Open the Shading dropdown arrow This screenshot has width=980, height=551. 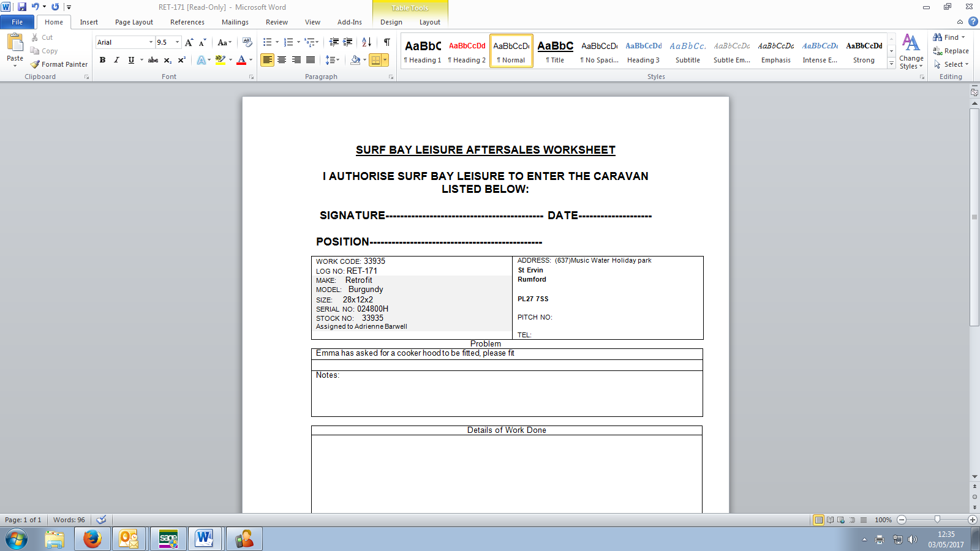point(364,60)
